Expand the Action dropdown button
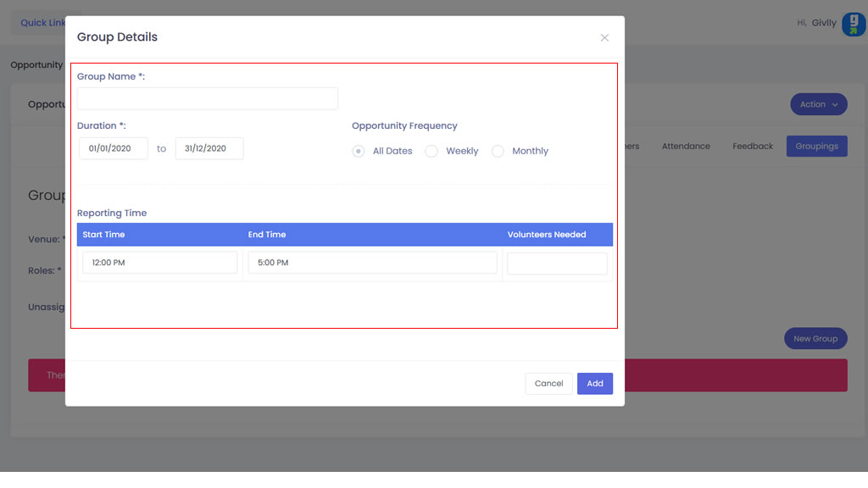This screenshot has height=488, width=868. [x=818, y=104]
